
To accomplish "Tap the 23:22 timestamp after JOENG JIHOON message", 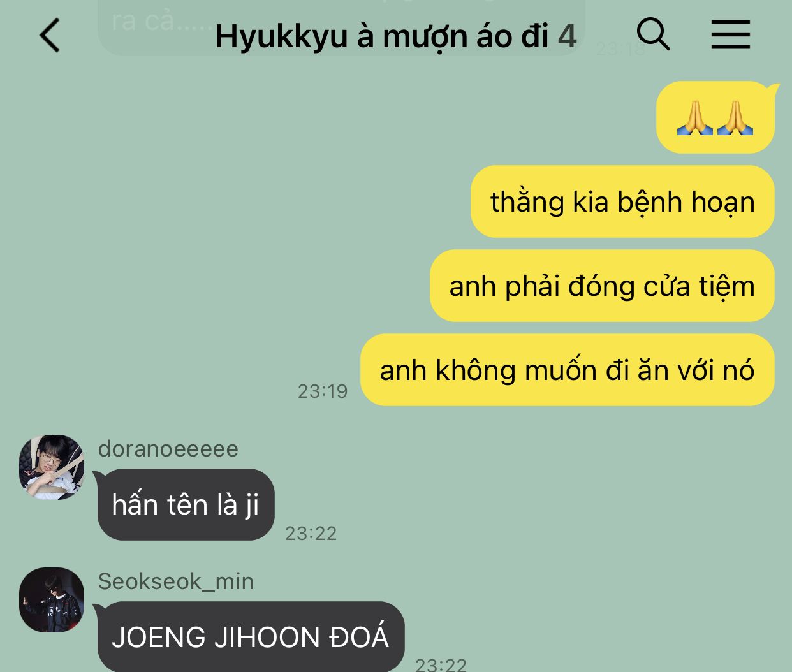I will [x=441, y=664].
